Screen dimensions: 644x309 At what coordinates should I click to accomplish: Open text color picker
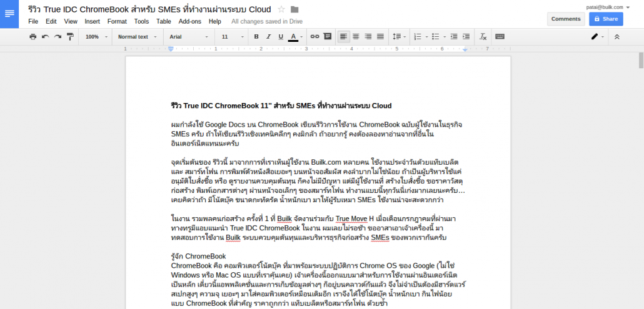point(295,37)
